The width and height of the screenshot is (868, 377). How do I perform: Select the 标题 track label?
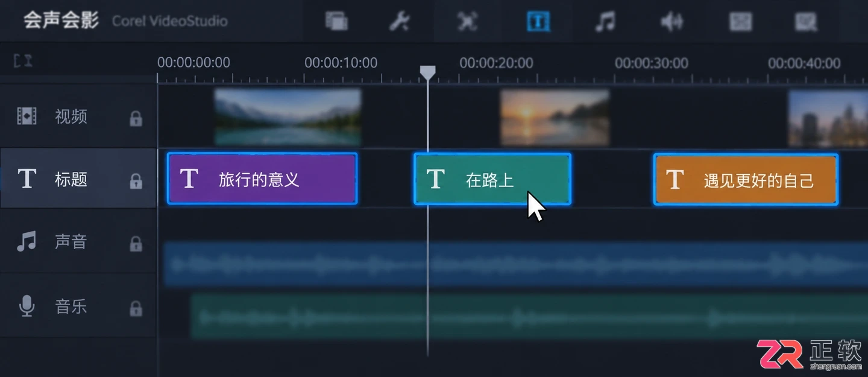[x=71, y=180]
